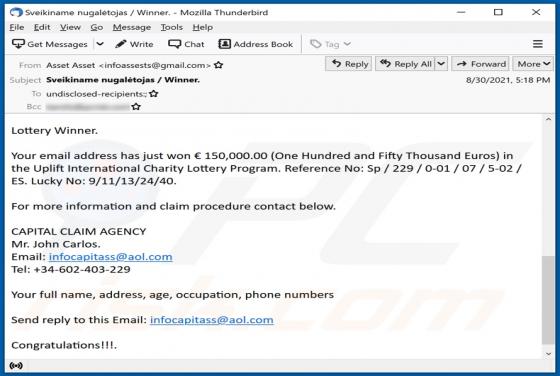Image resolution: width=560 pixels, height=376 pixels.
Task: Click the infocapitass@aol.com link after Email:
Action: coord(111,257)
